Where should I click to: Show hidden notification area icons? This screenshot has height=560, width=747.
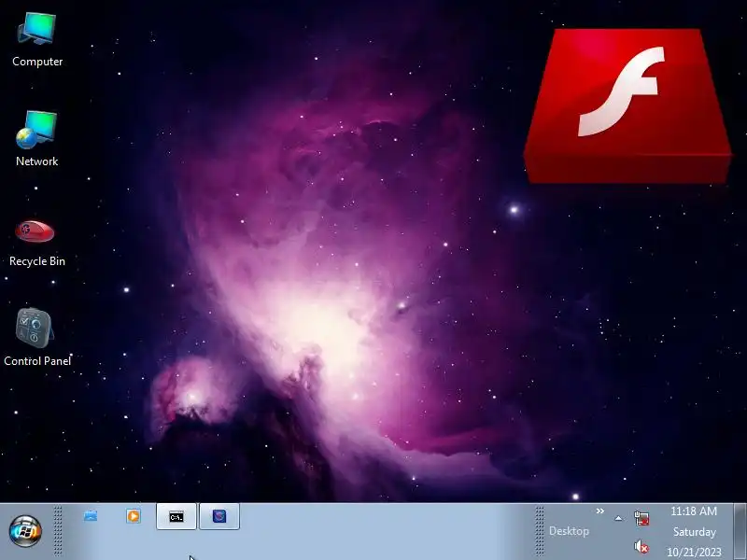point(618,519)
